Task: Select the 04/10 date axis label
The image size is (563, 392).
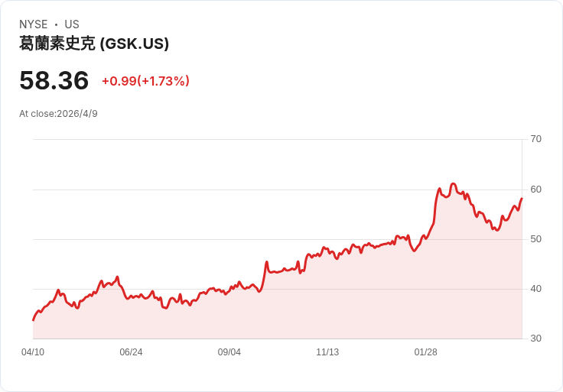Action: (x=33, y=352)
